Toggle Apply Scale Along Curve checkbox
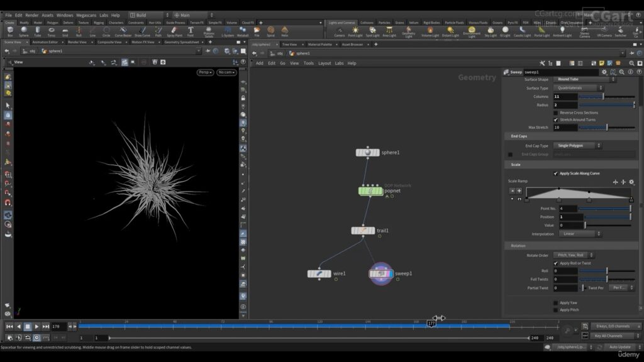The height and width of the screenshot is (362, 644). [x=556, y=173]
